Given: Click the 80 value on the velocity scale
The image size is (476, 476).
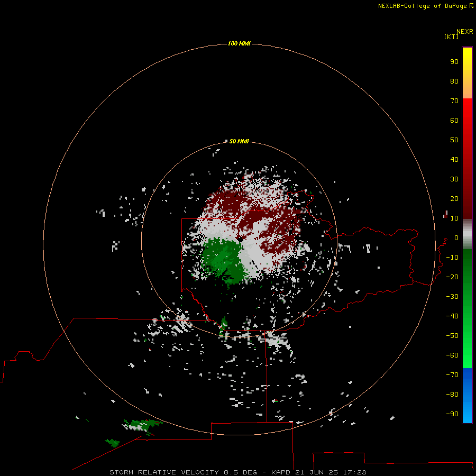Looking at the screenshot, I should pos(454,81).
